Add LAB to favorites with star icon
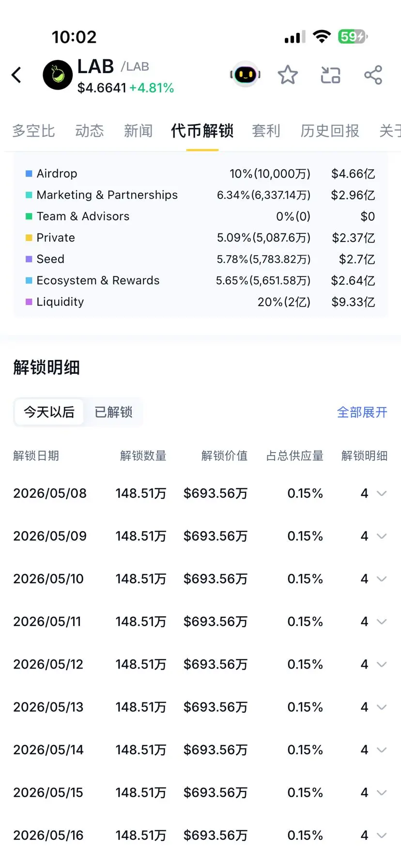The image size is (401, 868). pyautogui.click(x=288, y=75)
